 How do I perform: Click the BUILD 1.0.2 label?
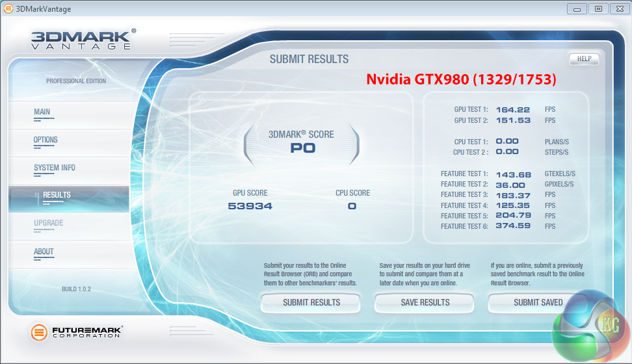point(76,289)
